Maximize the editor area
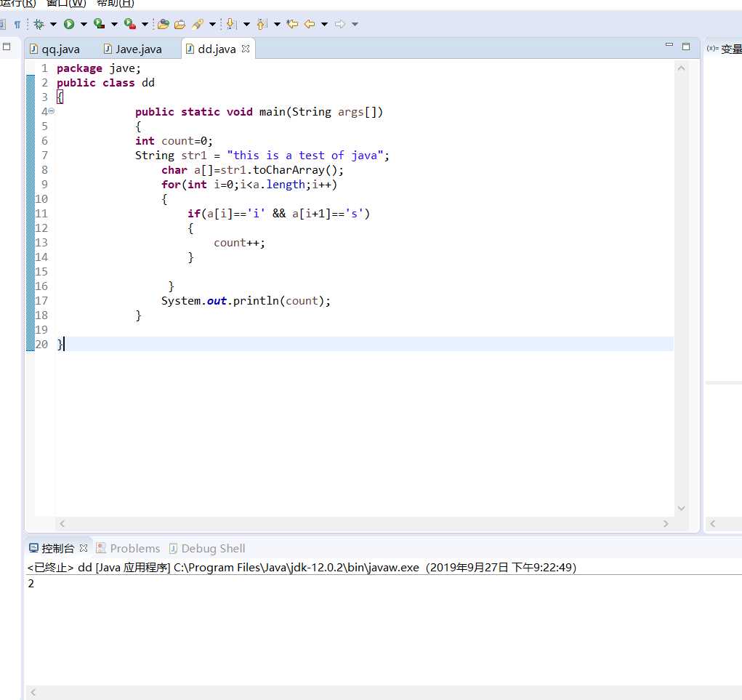This screenshot has height=700, width=742. pyautogui.click(x=686, y=47)
